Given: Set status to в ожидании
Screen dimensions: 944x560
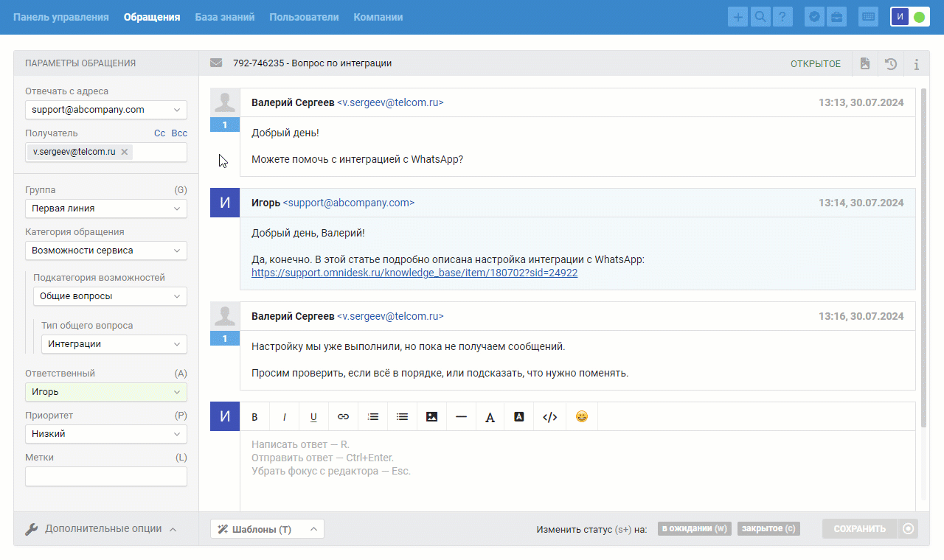Looking at the screenshot, I should pyautogui.click(x=695, y=528).
